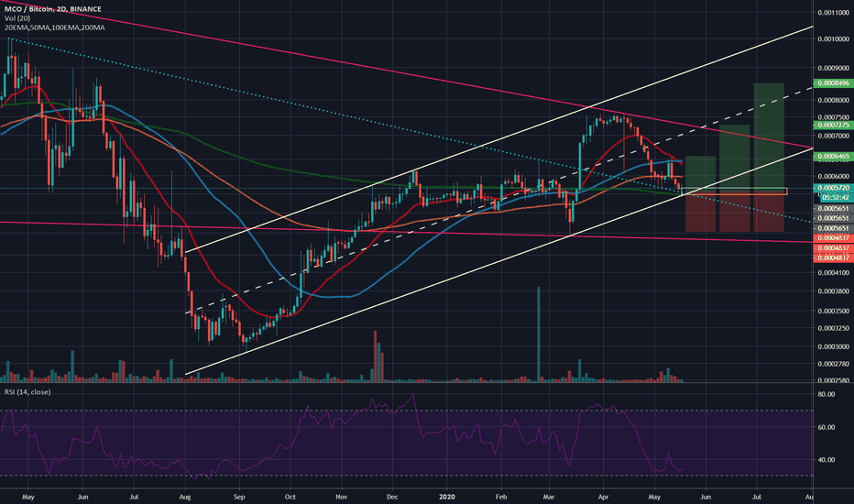Screen dimensions: 854x504
Task: Click the 20EMA,50MA,100EMA,200MA indicator label
Action: coord(54,27)
